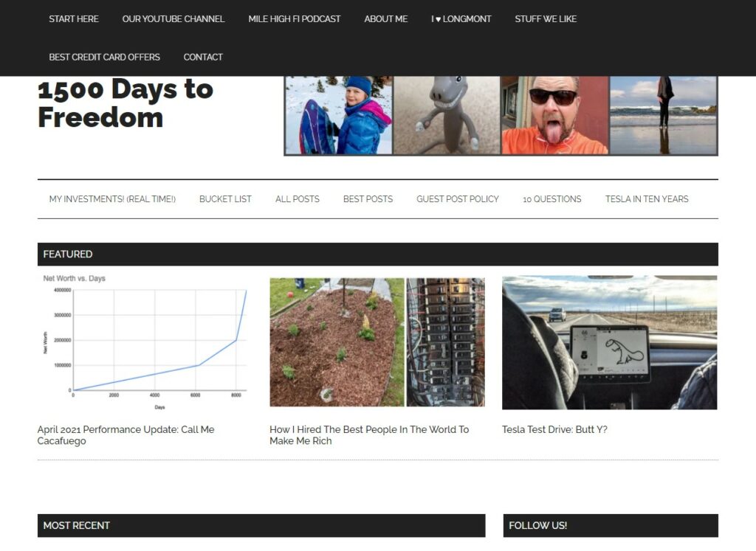This screenshot has height=551, width=756.
Task: Select the 10 QUESTIONS nav item
Action: point(552,199)
